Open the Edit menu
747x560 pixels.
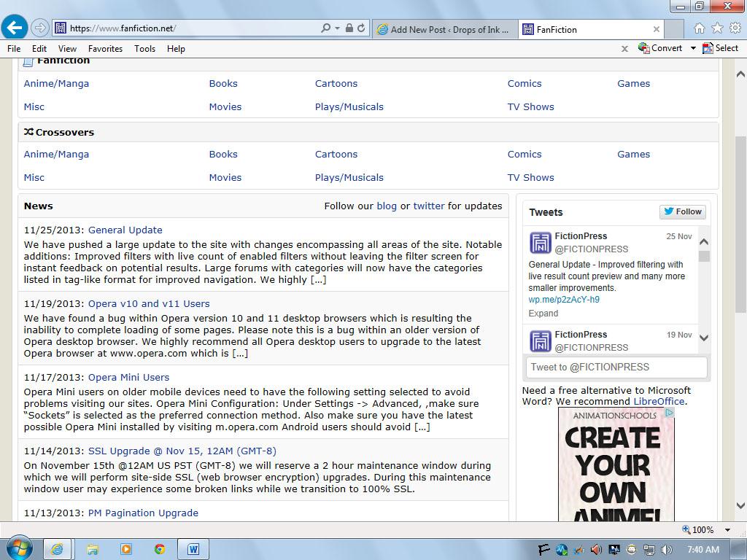click(x=39, y=49)
